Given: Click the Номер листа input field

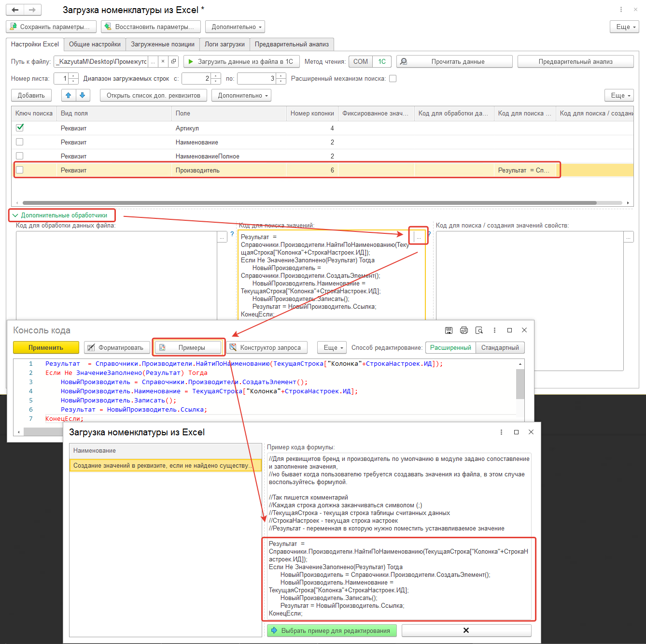Looking at the screenshot, I should click(61, 78).
